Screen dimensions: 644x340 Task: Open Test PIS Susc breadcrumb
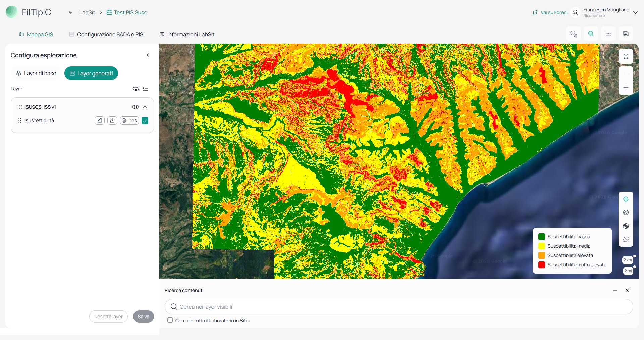[127, 12]
